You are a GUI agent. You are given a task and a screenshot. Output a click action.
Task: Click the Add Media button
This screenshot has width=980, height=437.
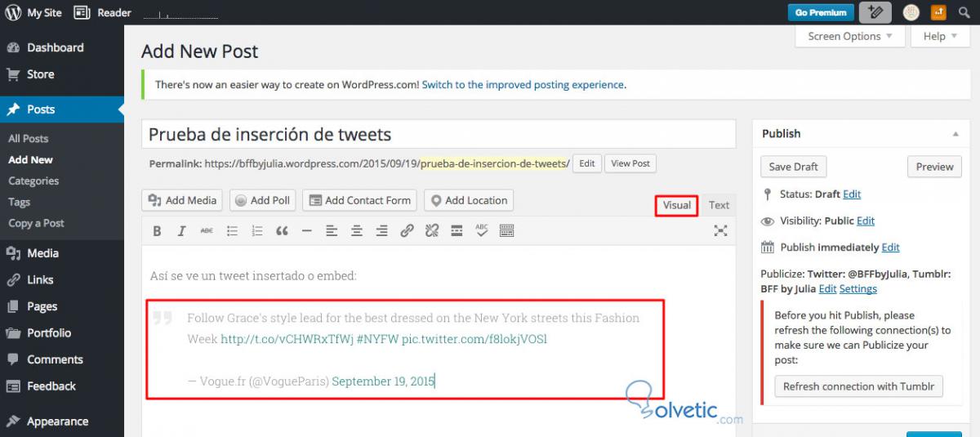184,200
